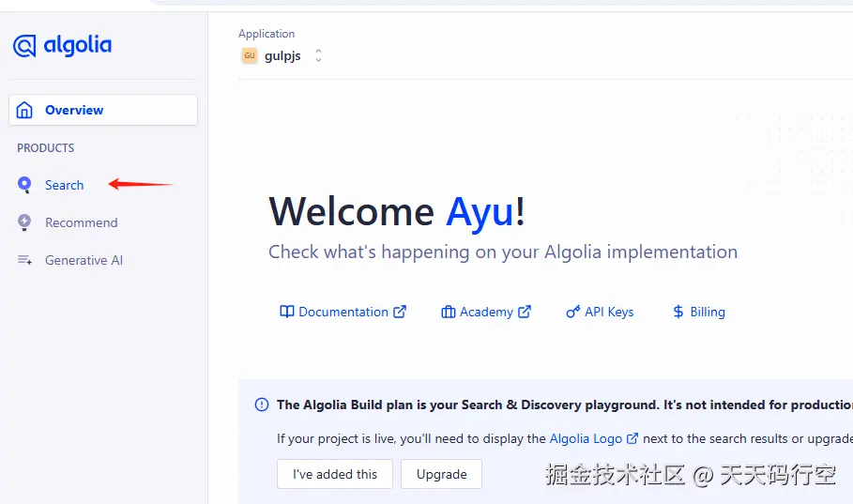Expand the application switcher chevrons
This screenshot has height=504, width=853.
coord(318,55)
